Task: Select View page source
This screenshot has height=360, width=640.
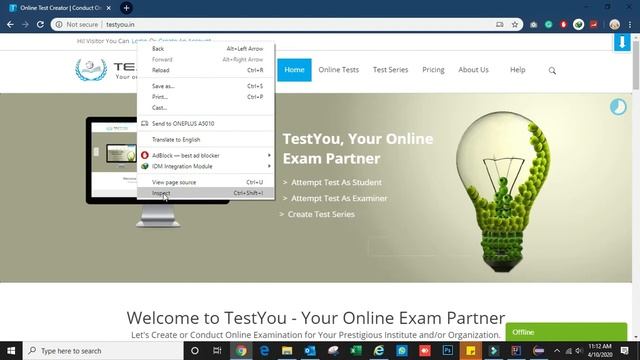Action: tap(206, 182)
